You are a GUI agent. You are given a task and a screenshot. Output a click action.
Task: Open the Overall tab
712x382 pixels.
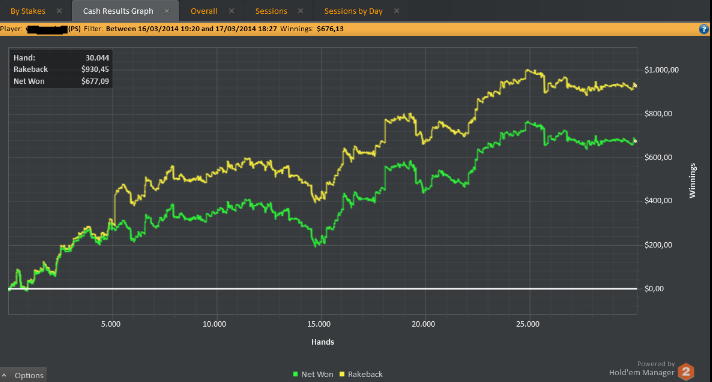[204, 11]
